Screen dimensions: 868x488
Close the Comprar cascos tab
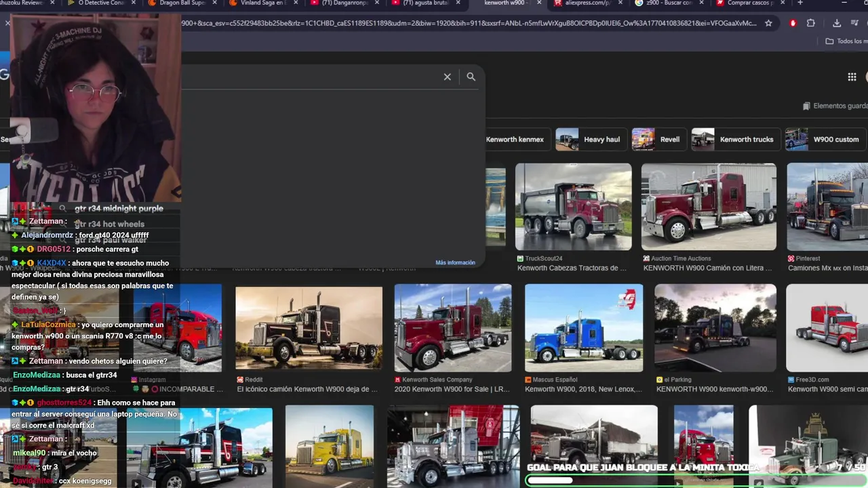(783, 3)
